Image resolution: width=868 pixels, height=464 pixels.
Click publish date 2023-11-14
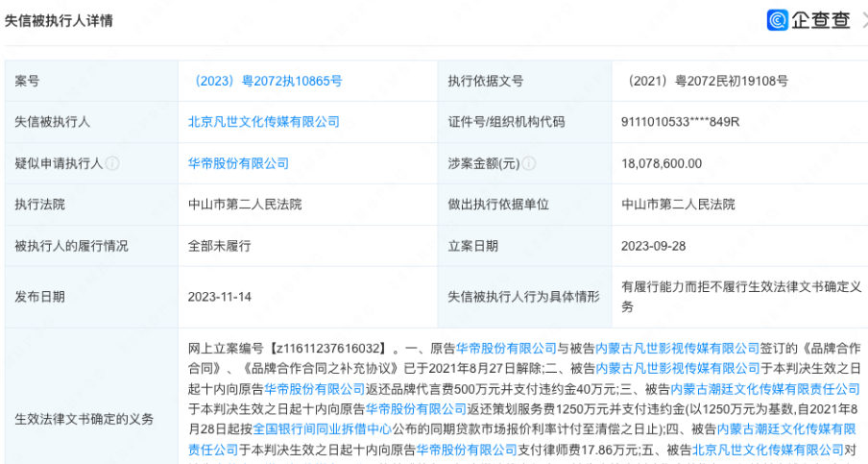[219, 297]
